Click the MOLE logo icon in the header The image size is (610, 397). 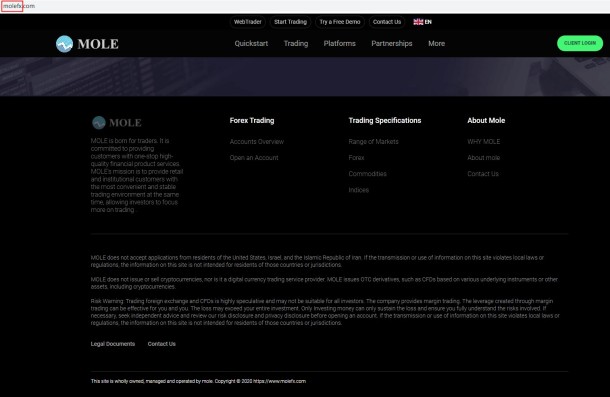click(x=64, y=44)
